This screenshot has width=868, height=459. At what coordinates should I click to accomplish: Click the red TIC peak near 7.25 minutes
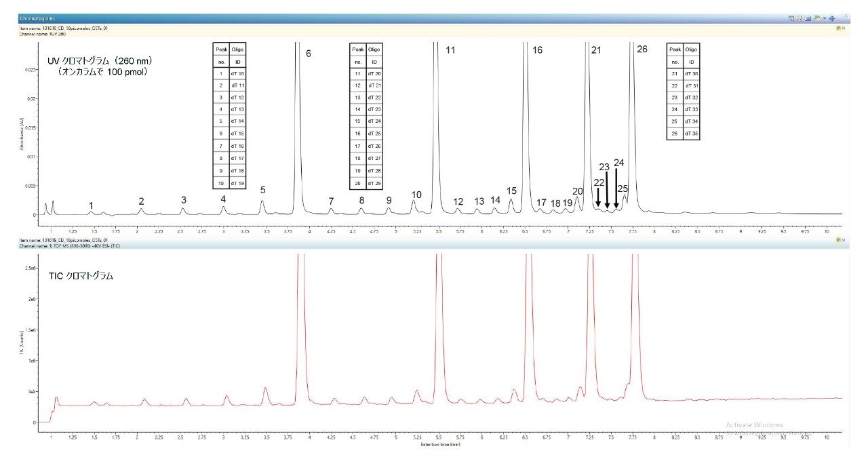[591, 325]
